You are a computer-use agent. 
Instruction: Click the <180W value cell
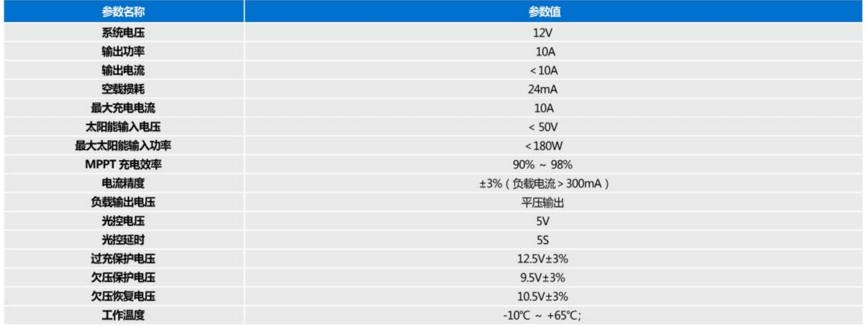(x=544, y=146)
